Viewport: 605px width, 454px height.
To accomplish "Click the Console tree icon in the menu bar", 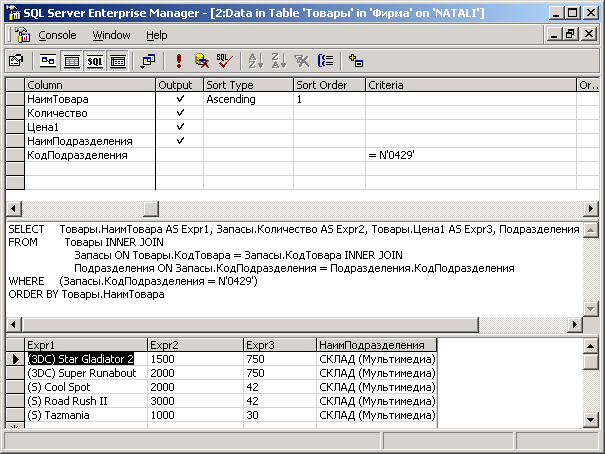I will (x=22, y=35).
